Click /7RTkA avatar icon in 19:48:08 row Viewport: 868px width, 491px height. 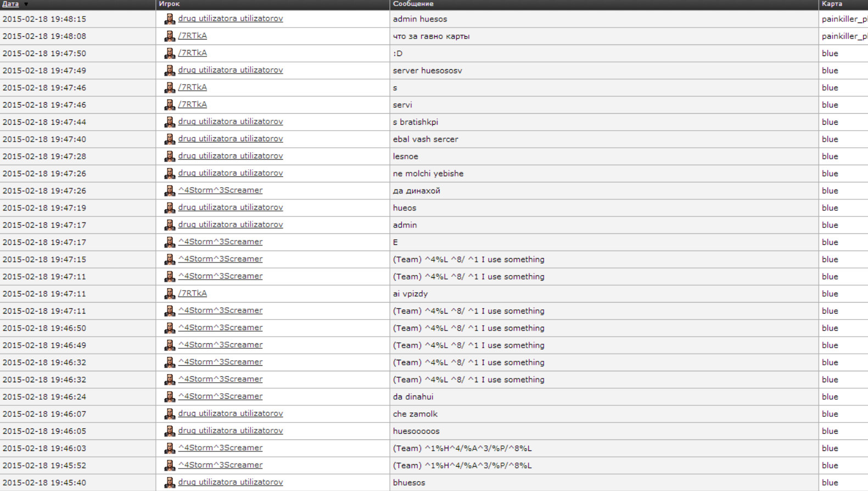pos(170,36)
